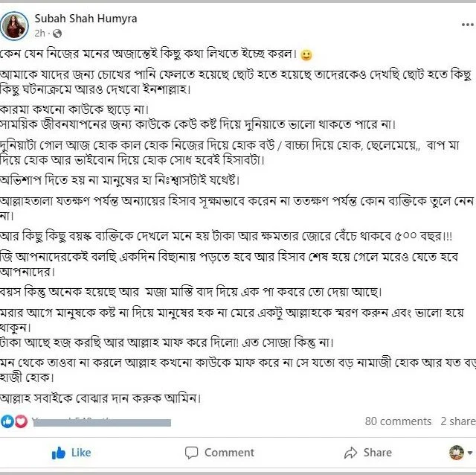476x475 pixels.
Task: Like the post using the Like label
Action: pos(81,453)
